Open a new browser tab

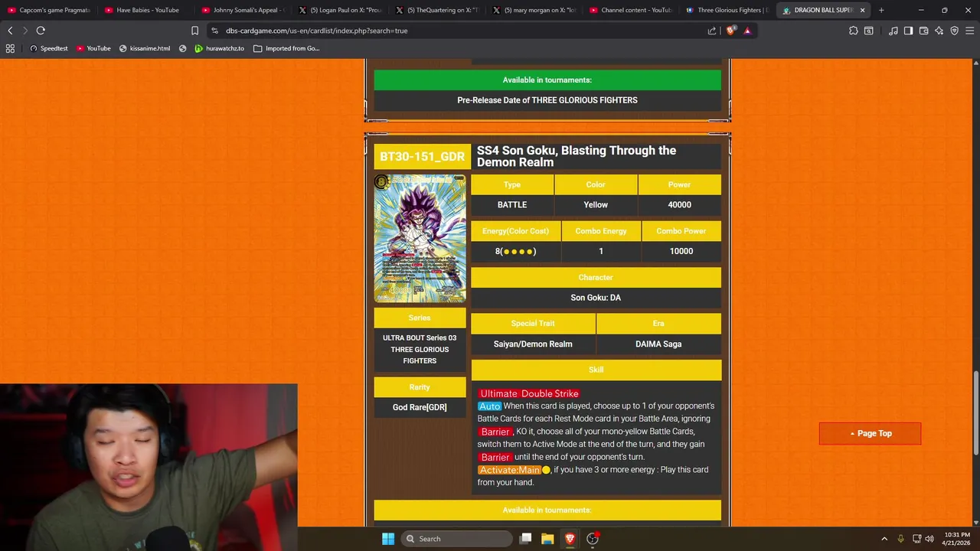click(881, 10)
